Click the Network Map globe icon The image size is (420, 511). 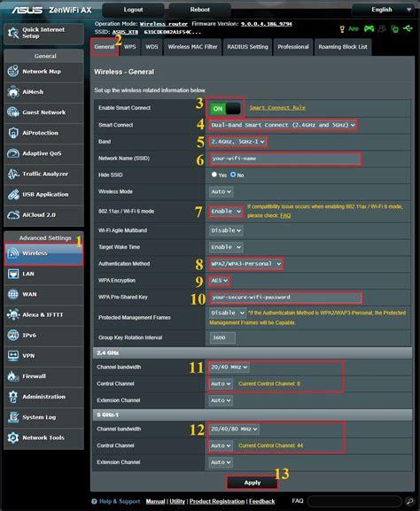pyautogui.click(x=13, y=72)
